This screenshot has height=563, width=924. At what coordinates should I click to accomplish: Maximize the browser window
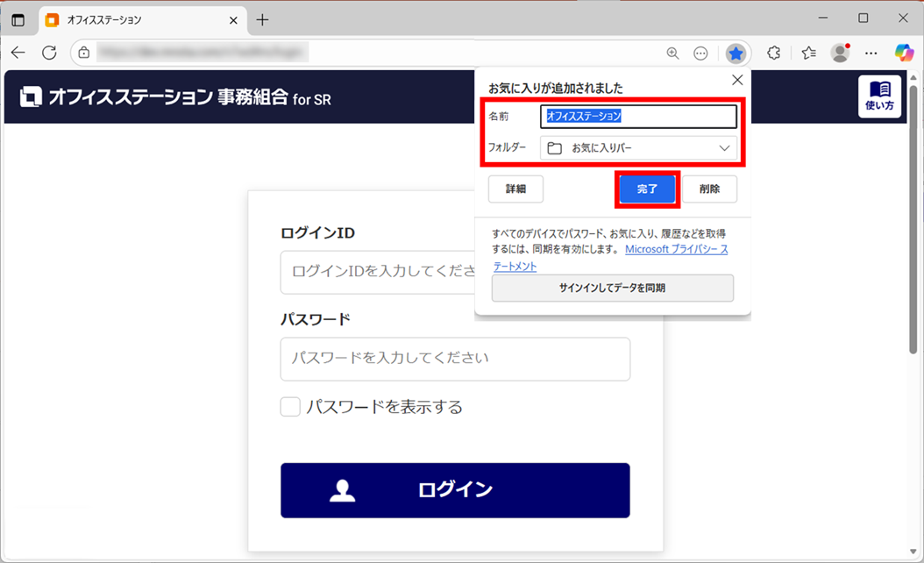864,18
